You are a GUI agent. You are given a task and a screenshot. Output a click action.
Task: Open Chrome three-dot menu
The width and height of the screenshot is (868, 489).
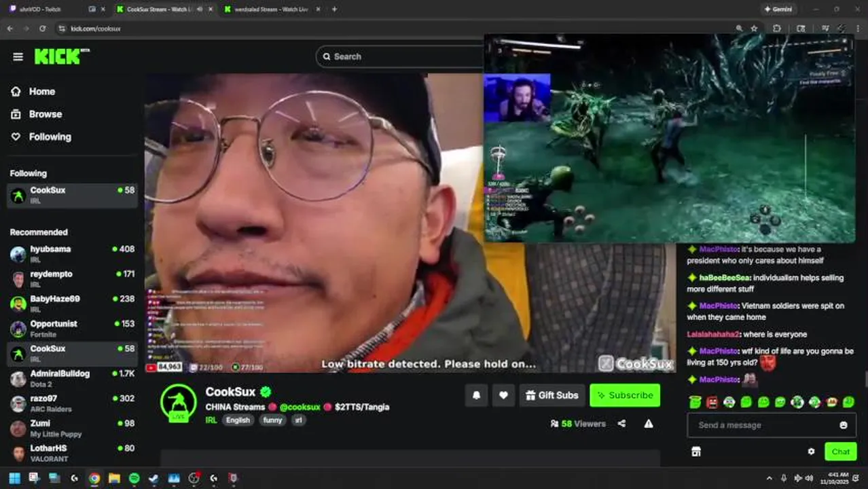pos(858,29)
